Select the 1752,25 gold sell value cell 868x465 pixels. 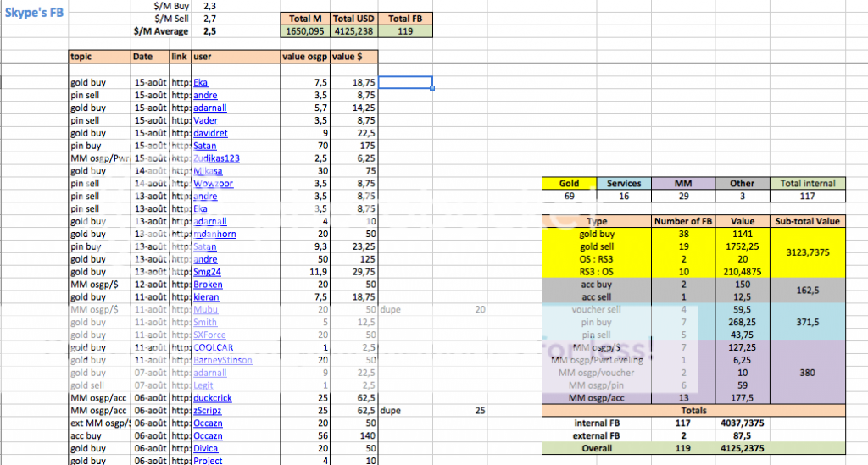(x=743, y=246)
